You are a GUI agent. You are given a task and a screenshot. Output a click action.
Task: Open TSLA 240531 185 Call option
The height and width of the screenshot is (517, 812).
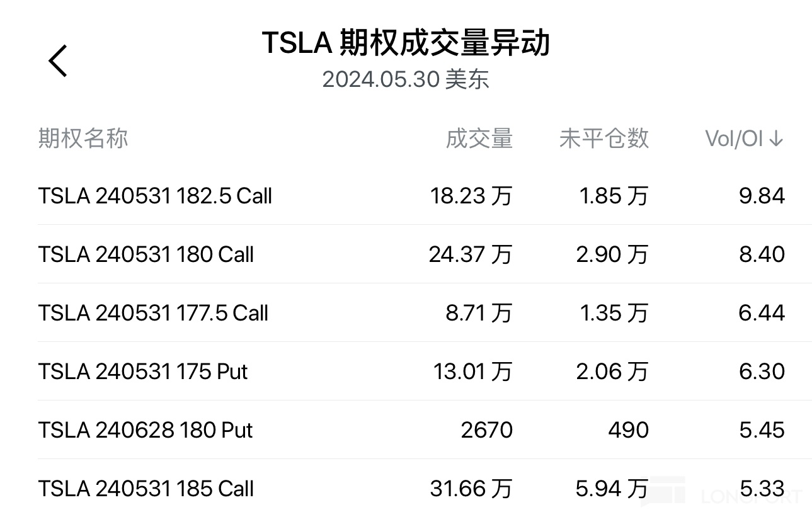tap(146, 489)
